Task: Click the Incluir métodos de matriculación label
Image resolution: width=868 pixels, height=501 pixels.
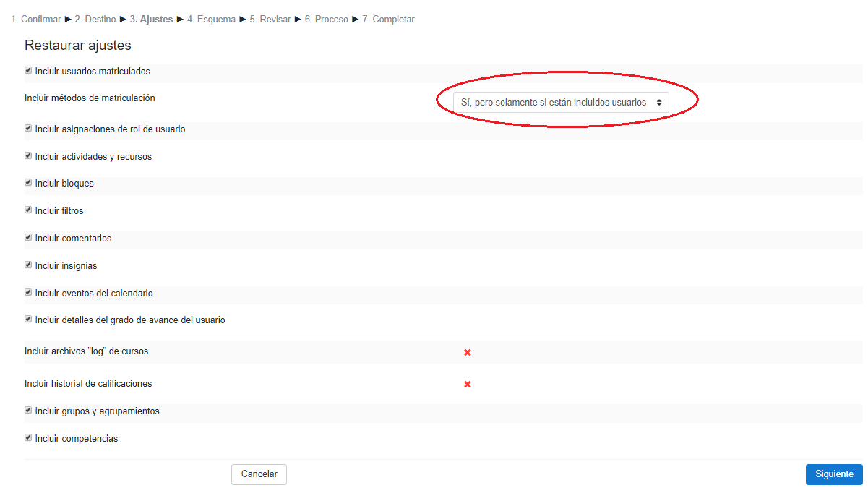Action: [90, 98]
